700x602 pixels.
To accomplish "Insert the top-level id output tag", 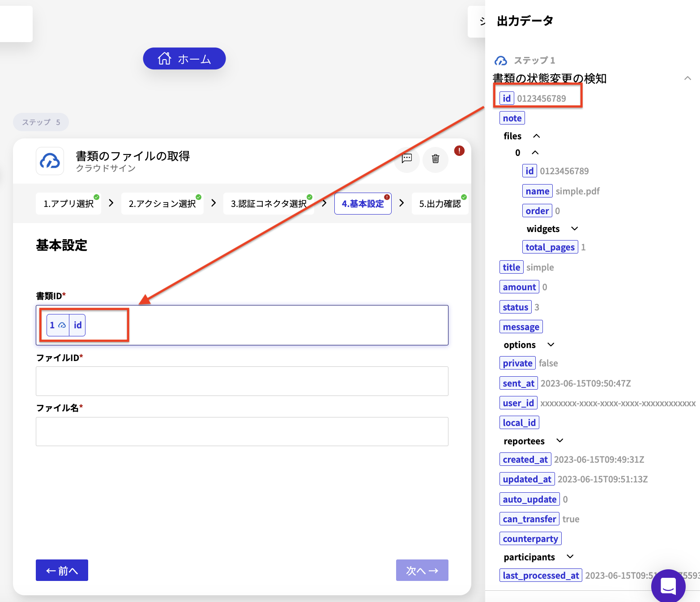I will click(506, 99).
